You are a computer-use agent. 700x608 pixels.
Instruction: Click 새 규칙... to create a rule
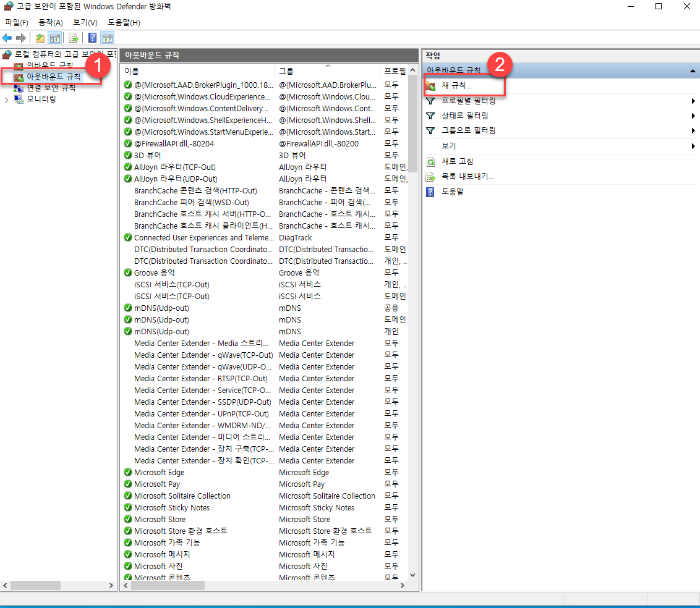tap(457, 86)
